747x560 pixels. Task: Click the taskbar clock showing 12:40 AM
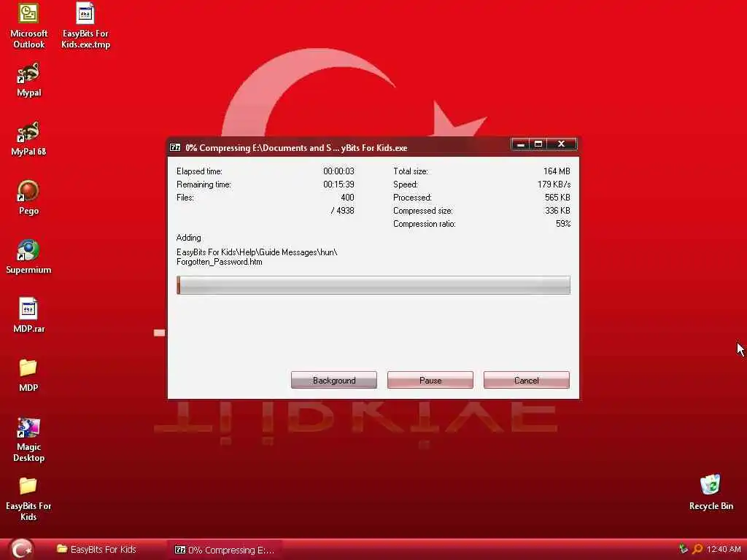pyautogui.click(x=723, y=549)
